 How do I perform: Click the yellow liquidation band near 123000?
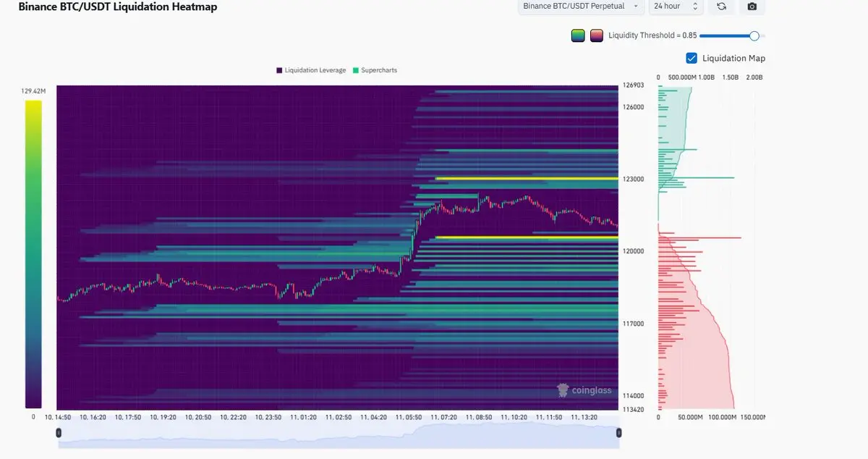tap(526, 178)
